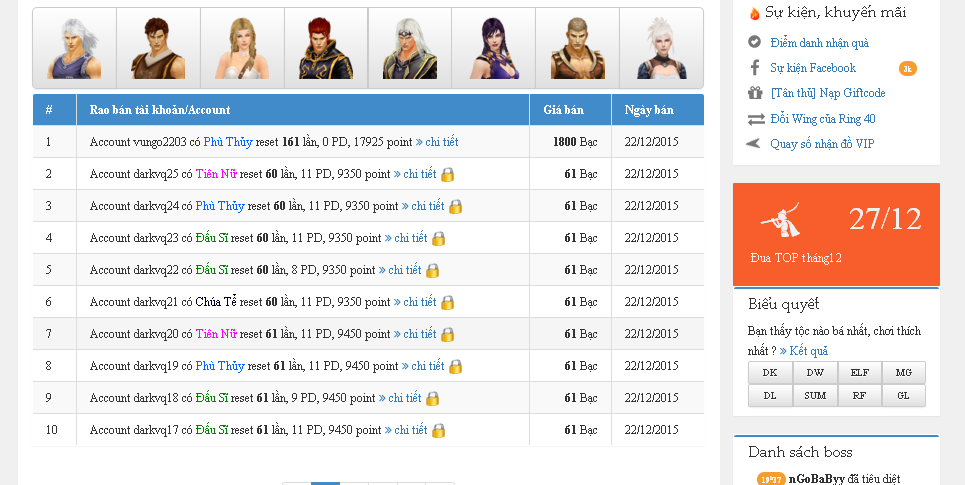Vote for DK in the poll
The image size is (965, 485).
click(770, 373)
